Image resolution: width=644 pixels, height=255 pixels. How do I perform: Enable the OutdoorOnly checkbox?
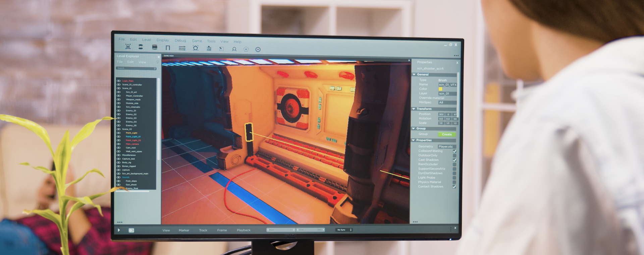pos(454,156)
